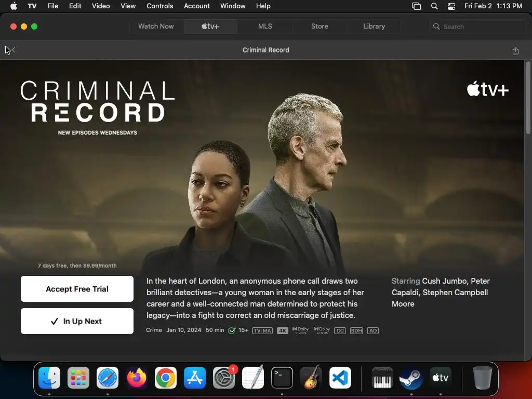
Task: Open the Video menu
Action: coord(101,6)
